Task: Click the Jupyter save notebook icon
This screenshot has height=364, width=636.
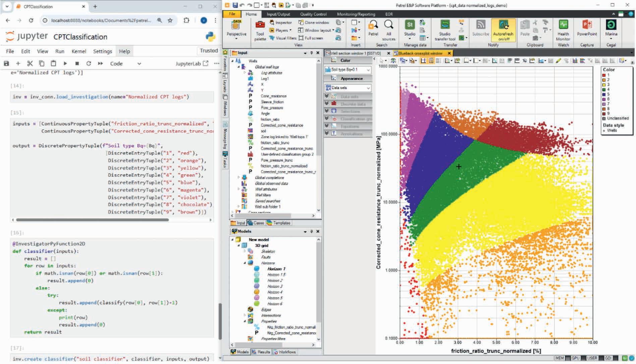Action: (6, 63)
